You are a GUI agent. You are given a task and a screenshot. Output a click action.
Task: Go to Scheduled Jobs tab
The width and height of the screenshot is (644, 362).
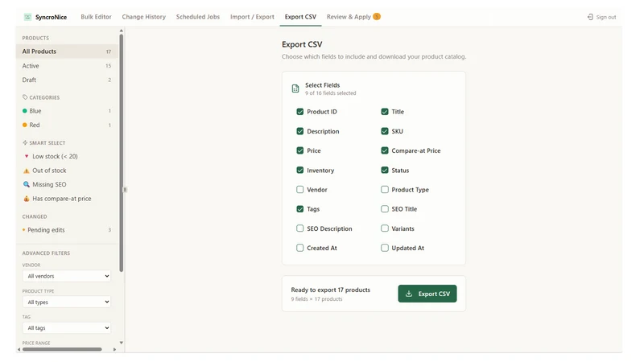click(198, 17)
